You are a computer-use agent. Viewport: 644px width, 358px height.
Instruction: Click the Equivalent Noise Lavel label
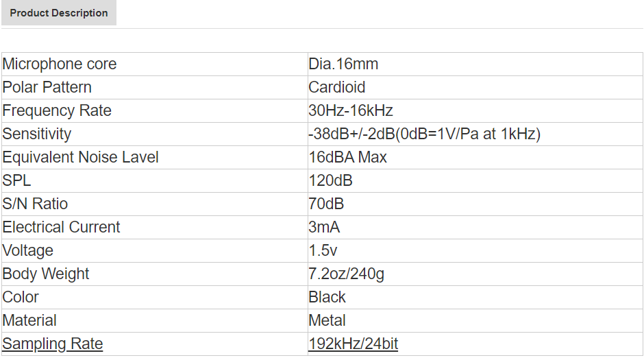point(81,157)
